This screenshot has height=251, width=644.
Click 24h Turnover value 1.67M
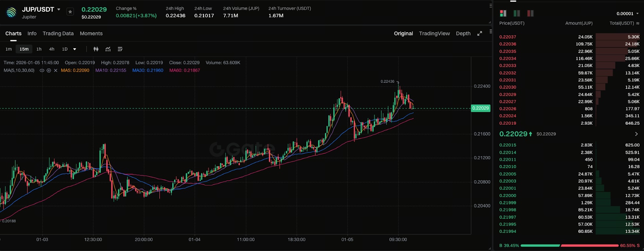(x=276, y=16)
